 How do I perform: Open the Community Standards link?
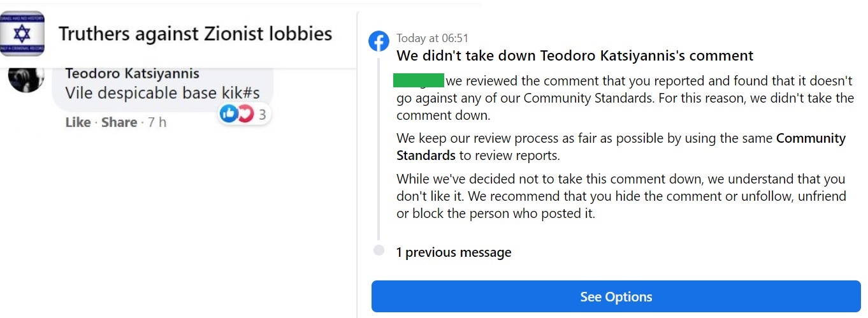click(811, 138)
